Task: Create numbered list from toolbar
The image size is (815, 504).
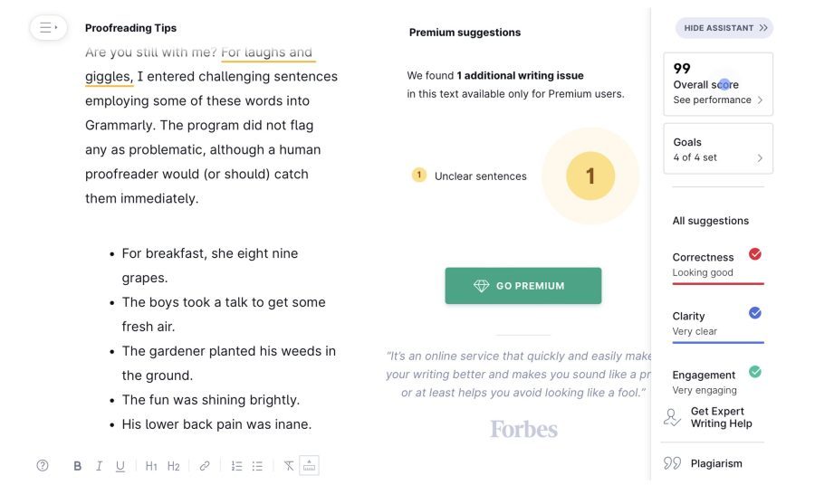Action: 236,466
